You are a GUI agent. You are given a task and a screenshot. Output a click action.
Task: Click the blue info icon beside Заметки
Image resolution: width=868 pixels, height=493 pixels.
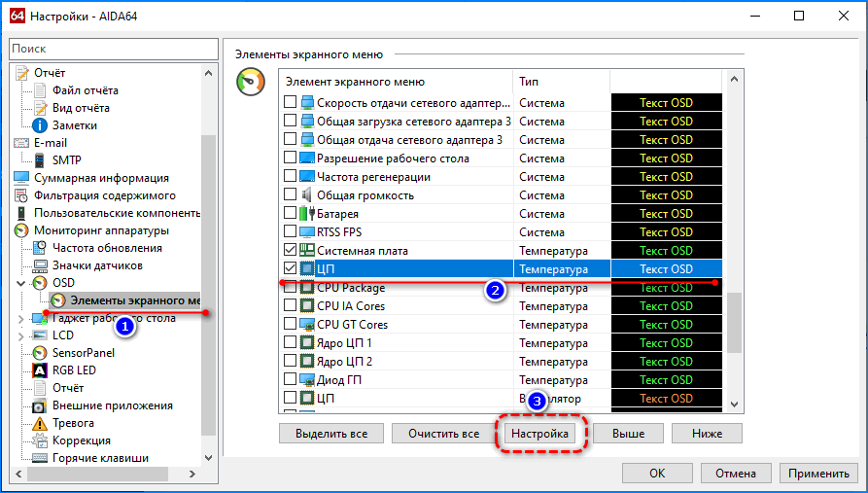[x=40, y=125]
